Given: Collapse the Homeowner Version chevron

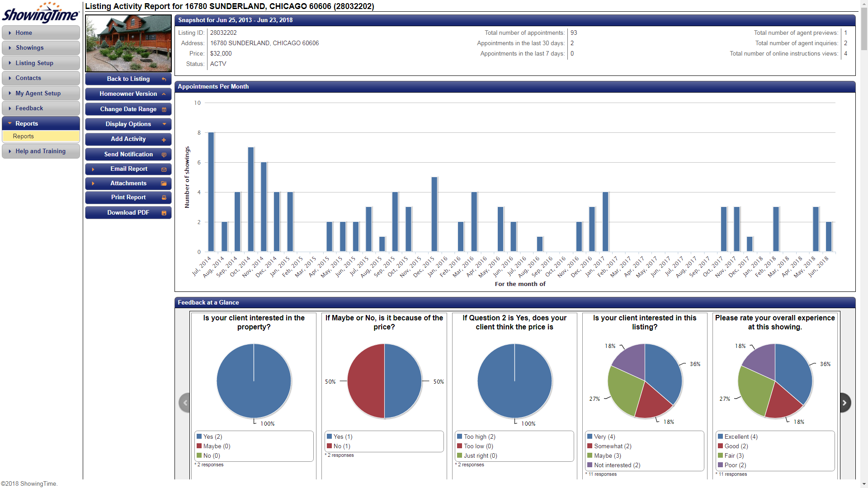Looking at the screenshot, I should click(164, 94).
